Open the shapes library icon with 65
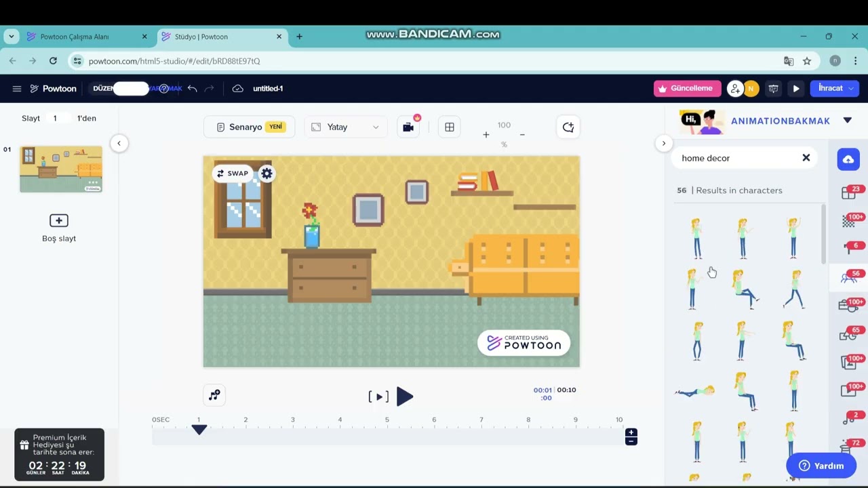The image size is (868, 488). 849,333
